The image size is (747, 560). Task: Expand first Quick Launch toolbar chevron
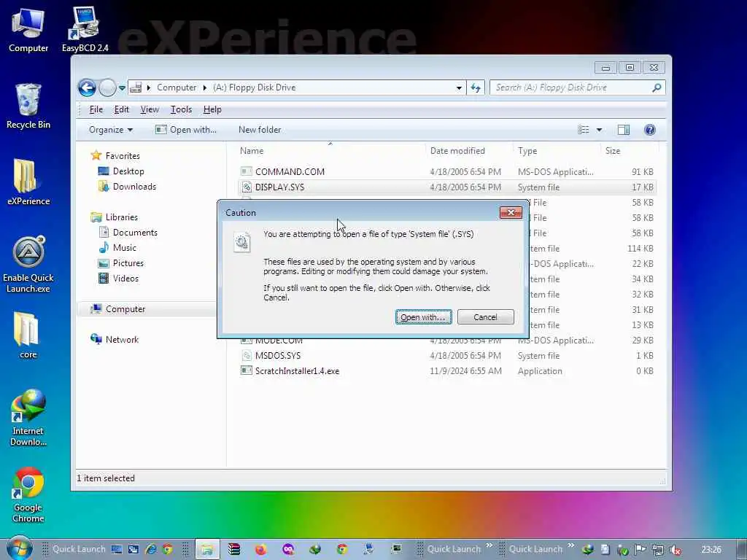pyautogui.click(x=489, y=545)
